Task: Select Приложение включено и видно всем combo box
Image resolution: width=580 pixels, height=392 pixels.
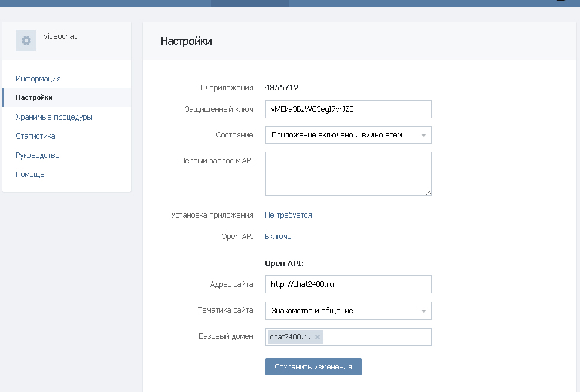Action: coord(349,135)
